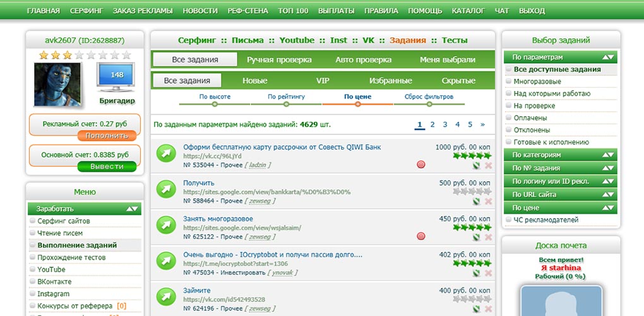This screenshot has width=644, height=316.
Task: Hide the 450 руб task with the red X
Action: point(488,237)
